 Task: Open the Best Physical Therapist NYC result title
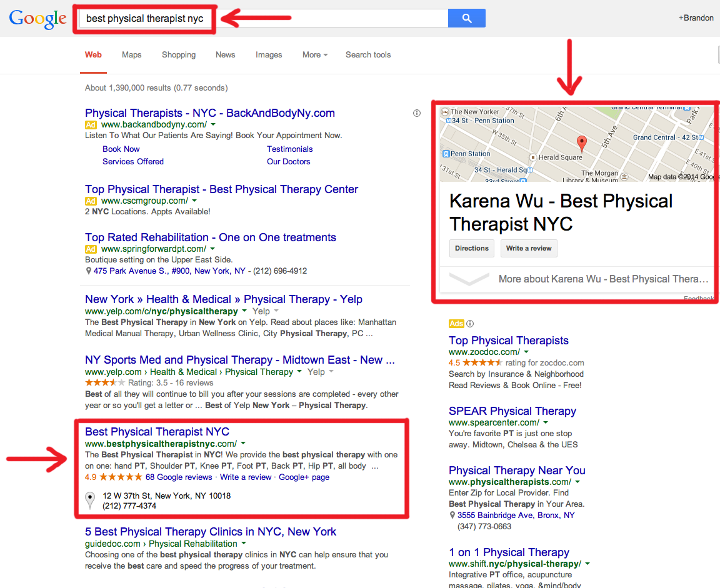(157, 432)
